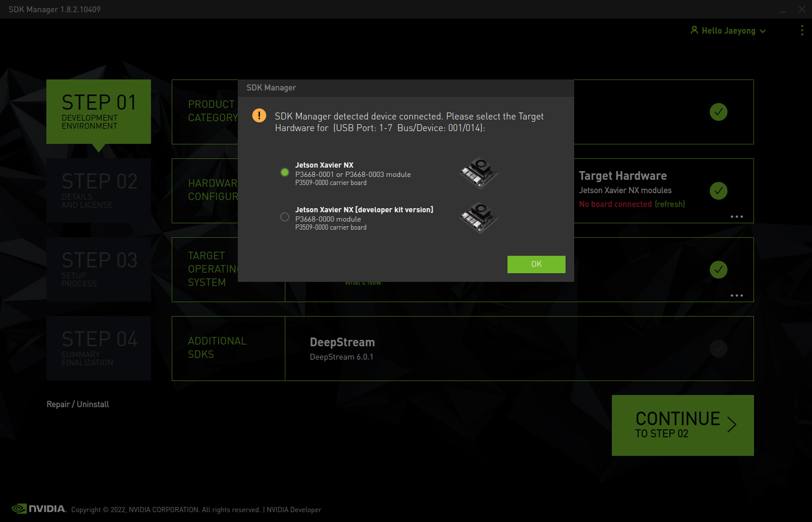Click Target Hardware green checkmark icon
812x522 pixels.
click(x=719, y=191)
